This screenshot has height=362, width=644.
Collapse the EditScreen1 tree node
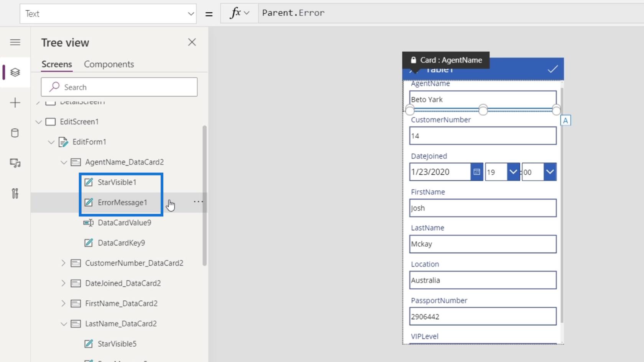pyautogui.click(x=38, y=122)
